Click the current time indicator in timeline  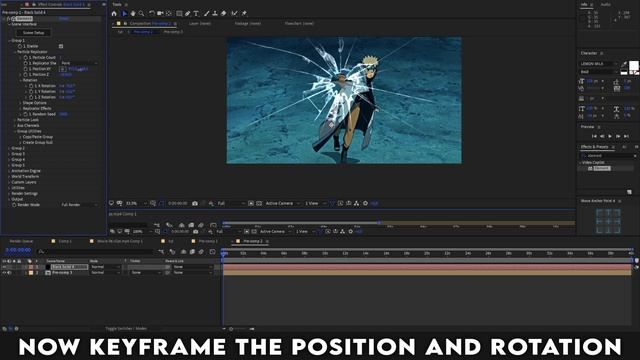point(223,253)
